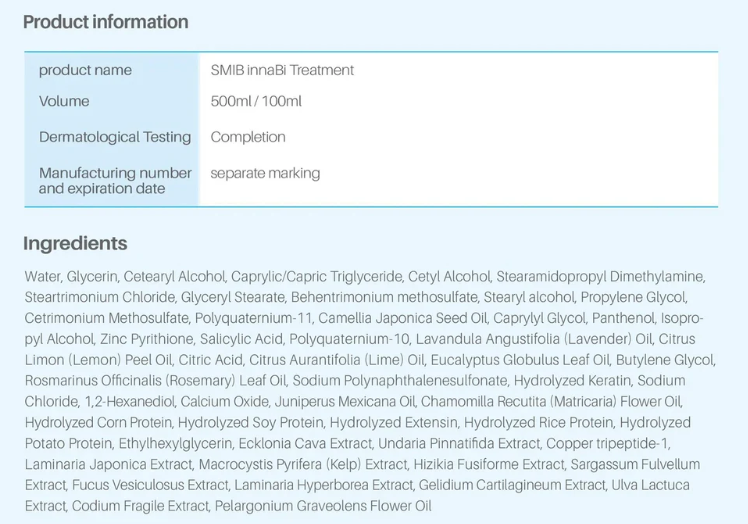Click the SMIB innaBi Treatment value
Image resolution: width=748 pixels, height=524 pixels.
[282, 70]
